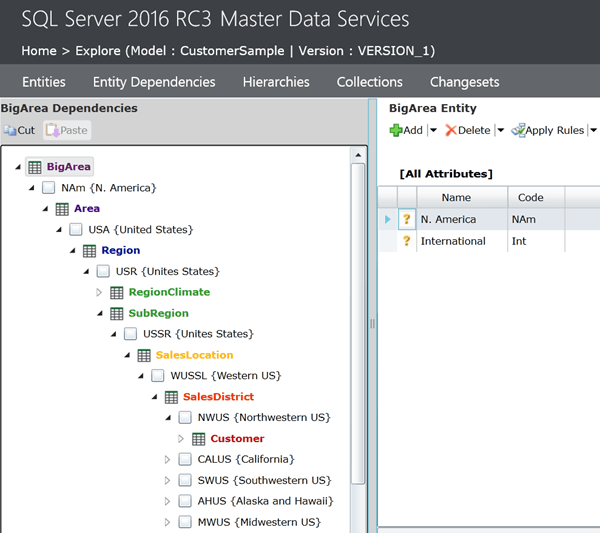Screen dimensions: 600x533
Task: Click the validation question mark for N. America
Action: (x=406, y=219)
